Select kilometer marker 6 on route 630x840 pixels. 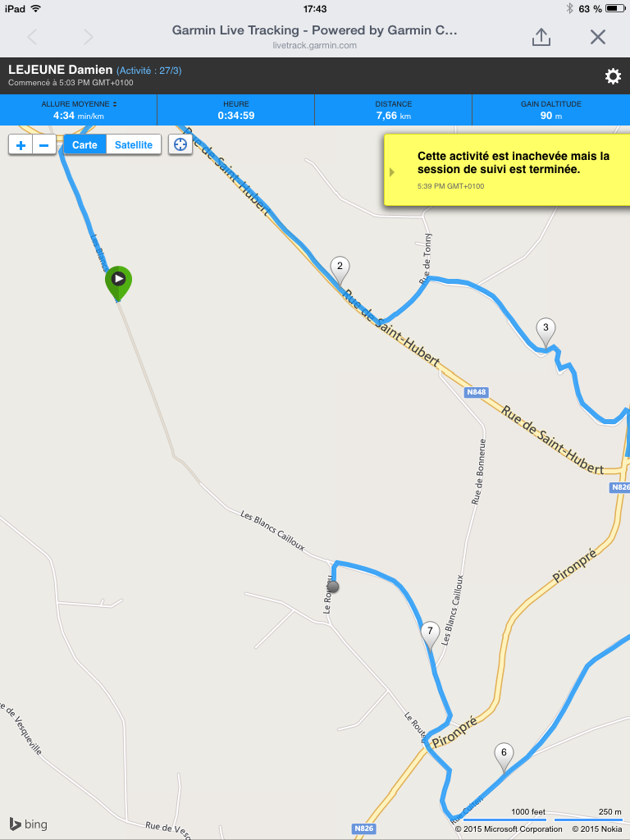coord(504,757)
